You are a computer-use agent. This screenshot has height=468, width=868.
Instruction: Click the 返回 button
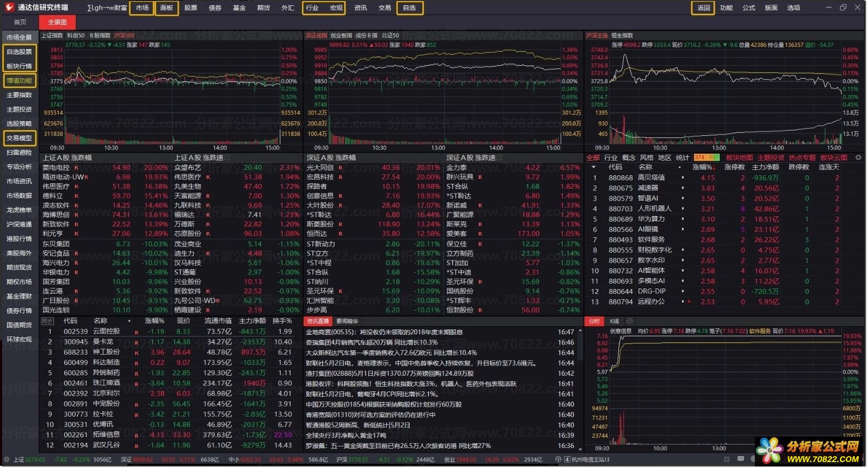coord(704,8)
